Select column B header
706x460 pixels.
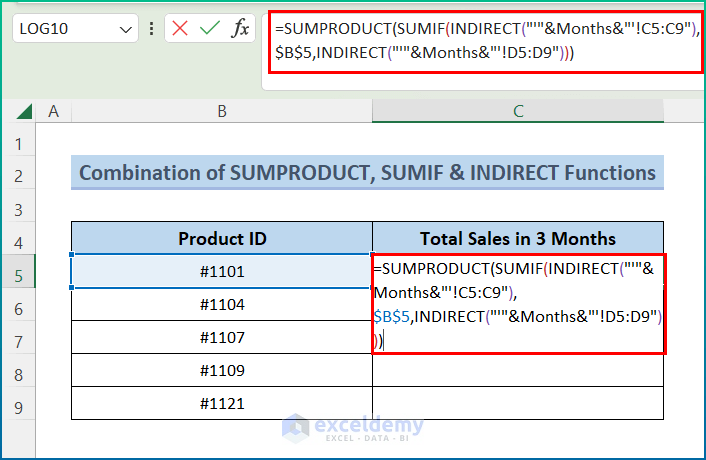pyautogui.click(x=221, y=111)
